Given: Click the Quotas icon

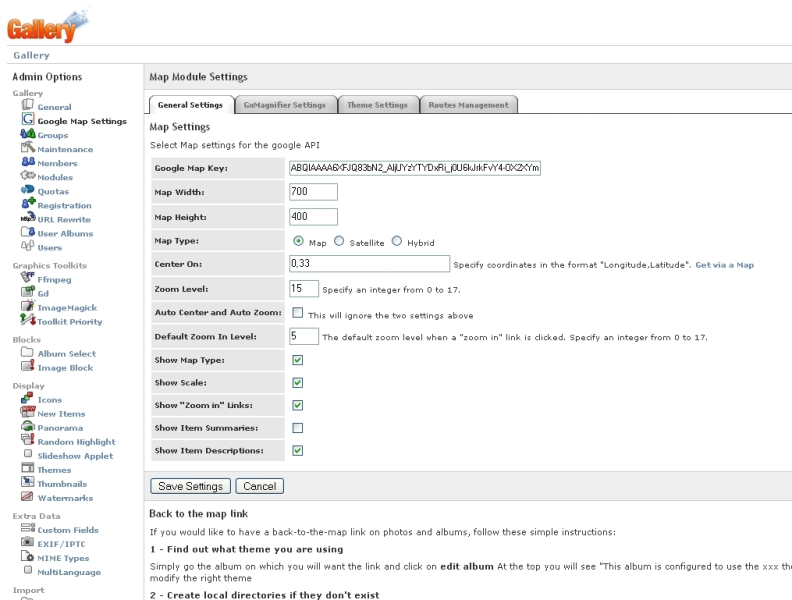Looking at the screenshot, I should tap(28, 190).
